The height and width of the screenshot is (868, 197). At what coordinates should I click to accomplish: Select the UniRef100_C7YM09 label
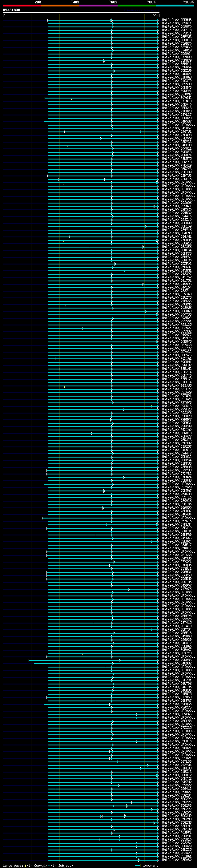click(177, 57)
